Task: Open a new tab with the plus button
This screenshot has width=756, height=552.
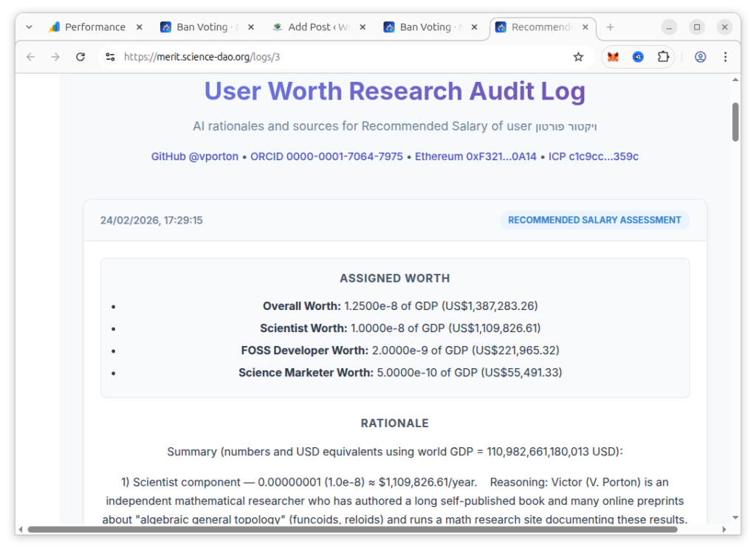Action: point(610,27)
